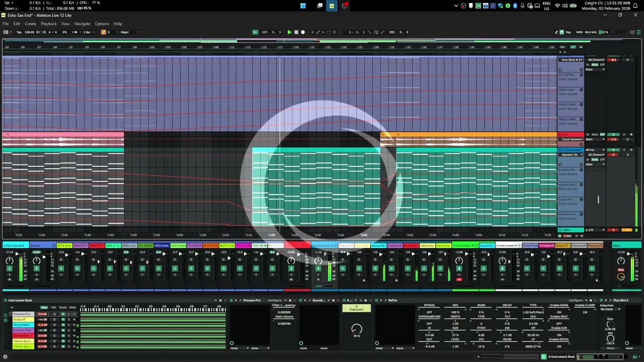The height and width of the screenshot is (362, 644).
Task: Click the Play button in transport
Action: [x=289, y=32]
